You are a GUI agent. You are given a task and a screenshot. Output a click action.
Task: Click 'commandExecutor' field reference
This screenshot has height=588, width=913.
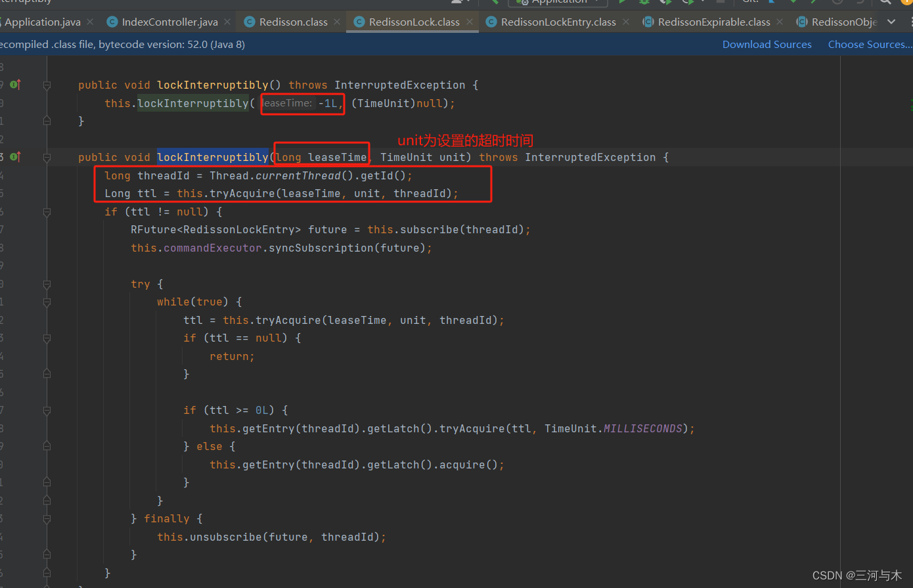(x=213, y=248)
